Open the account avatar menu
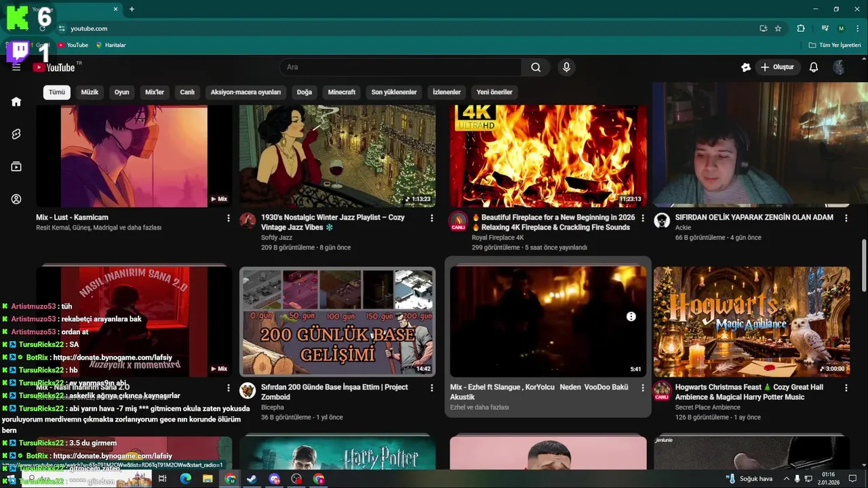This screenshot has width=868, height=488. pyautogui.click(x=839, y=67)
